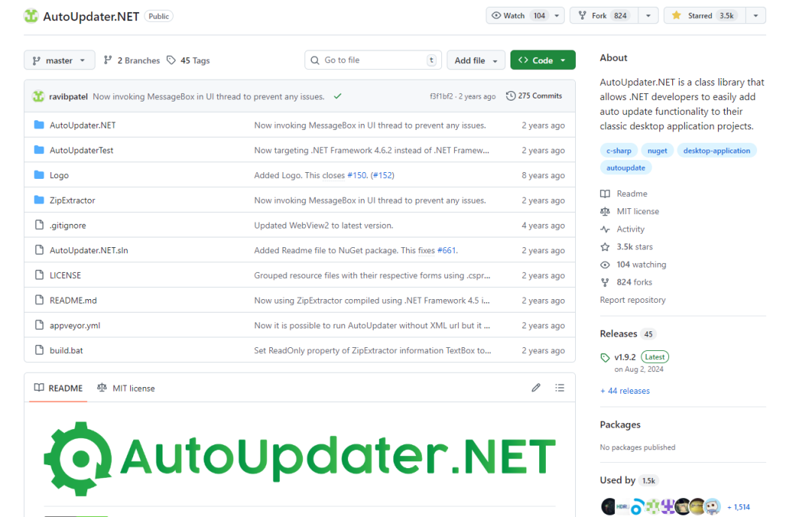
Task: Toggle the Starred star button
Action: (704, 16)
